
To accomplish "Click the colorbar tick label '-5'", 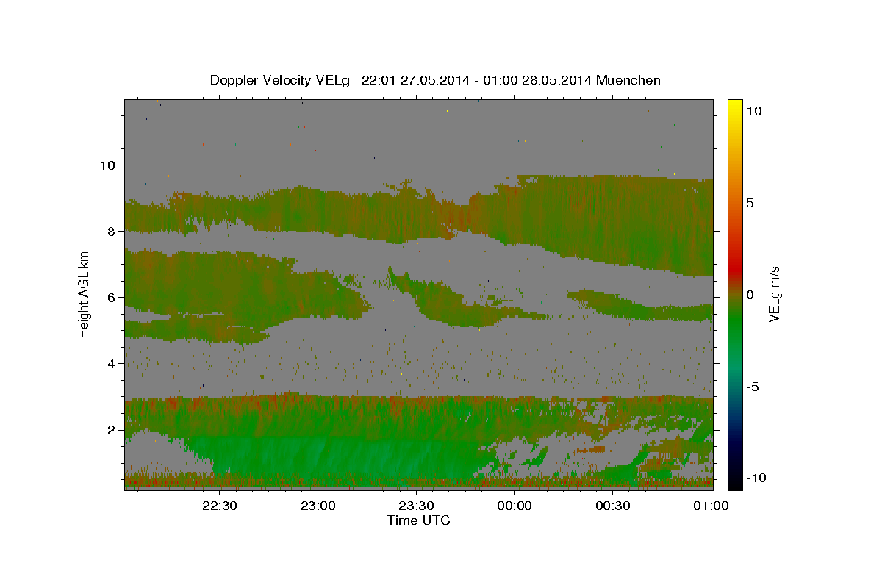I will [x=751, y=387].
